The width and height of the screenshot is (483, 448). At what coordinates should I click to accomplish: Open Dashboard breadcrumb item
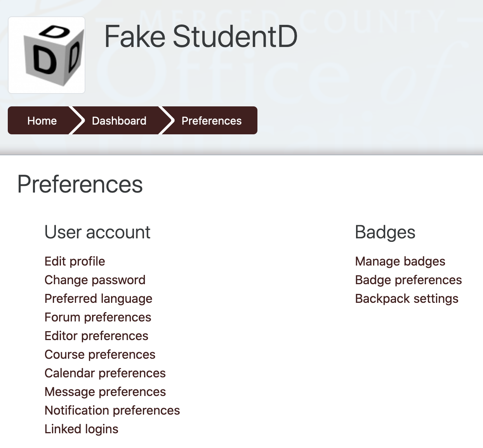[119, 121]
